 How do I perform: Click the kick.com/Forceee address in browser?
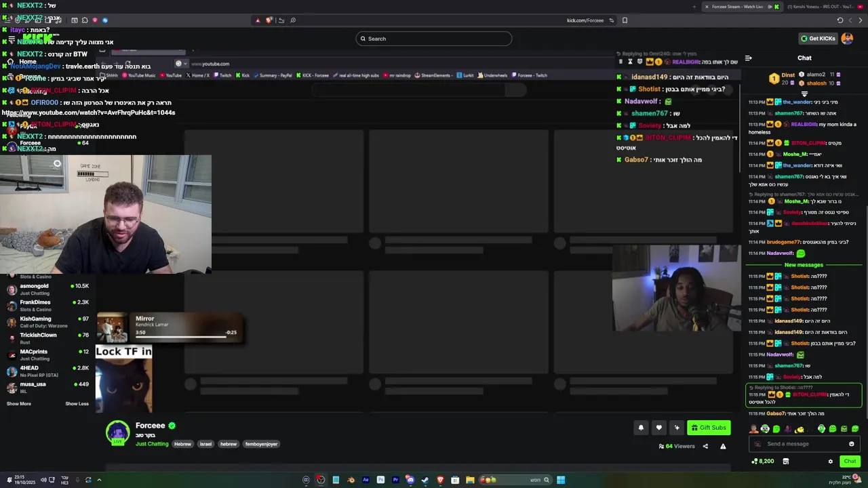tap(585, 20)
